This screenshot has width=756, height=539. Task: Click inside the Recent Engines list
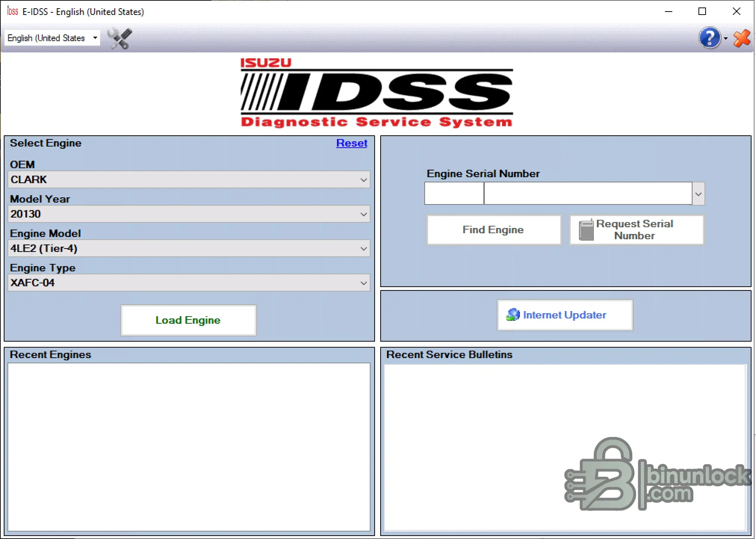point(189,447)
